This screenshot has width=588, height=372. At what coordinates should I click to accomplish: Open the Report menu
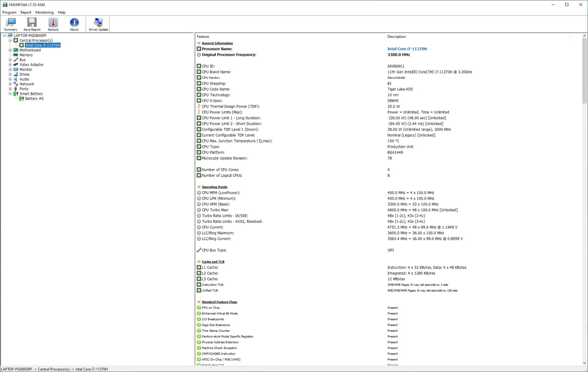click(26, 12)
